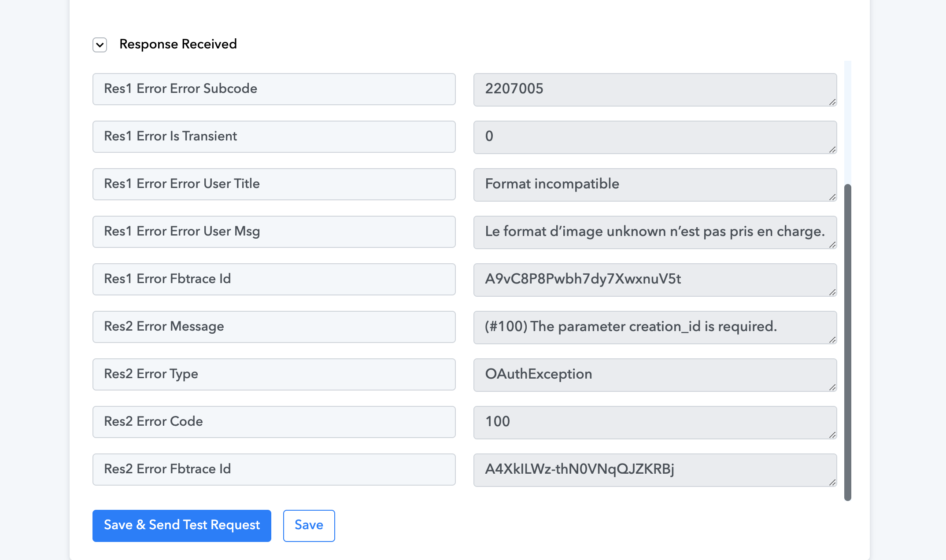Click the French image format error message field
The height and width of the screenshot is (560, 946).
click(x=655, y=232)
